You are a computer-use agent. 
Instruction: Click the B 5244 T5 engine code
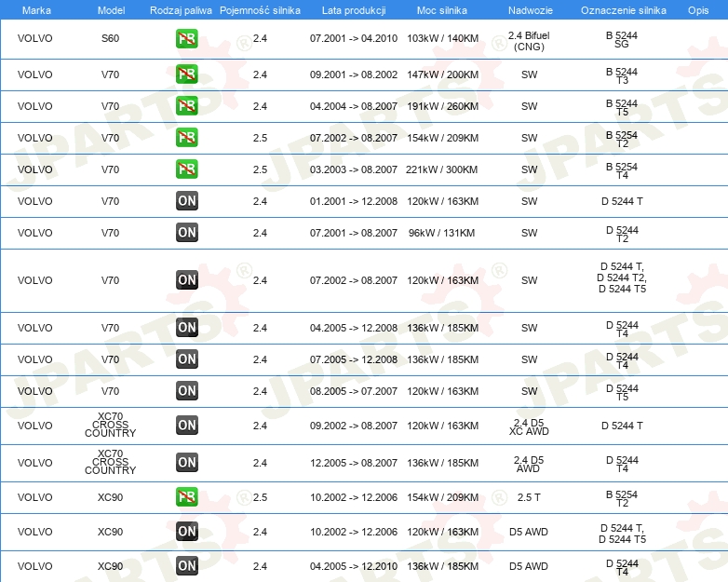(x=622, y=107)
